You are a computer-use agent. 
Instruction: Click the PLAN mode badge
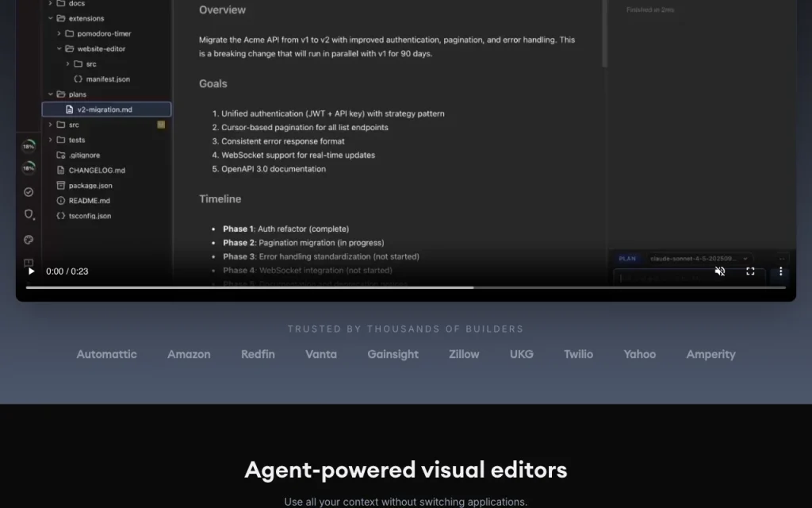coord(627,259)
